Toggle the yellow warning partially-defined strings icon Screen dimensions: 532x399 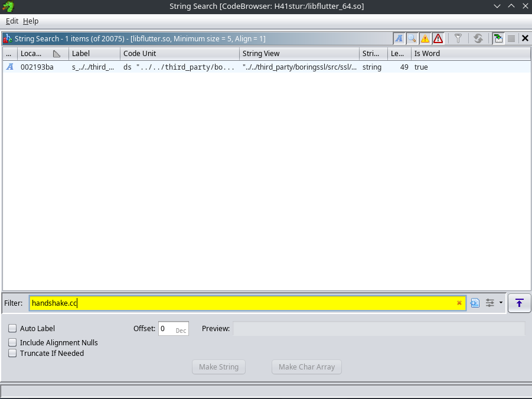point(425,38)
